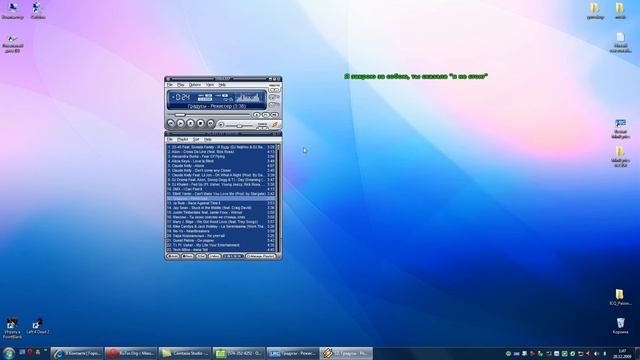Viewport: 640px width, 360px height.
Task: Select track 9 'DJ Khaled - Fed Up'
Action: click(221, 184)
